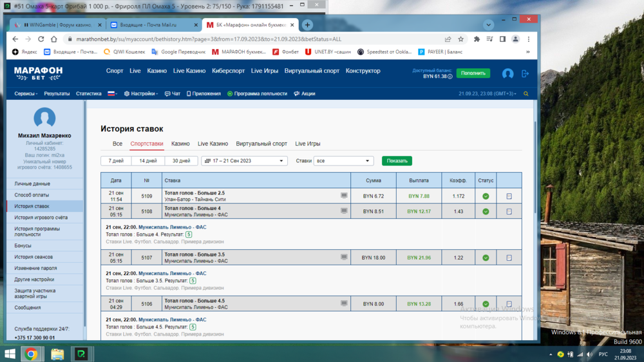This screenshot has height=362, width=644.
Task: Select the 14 дней period filter
Action: pos(148,161)
